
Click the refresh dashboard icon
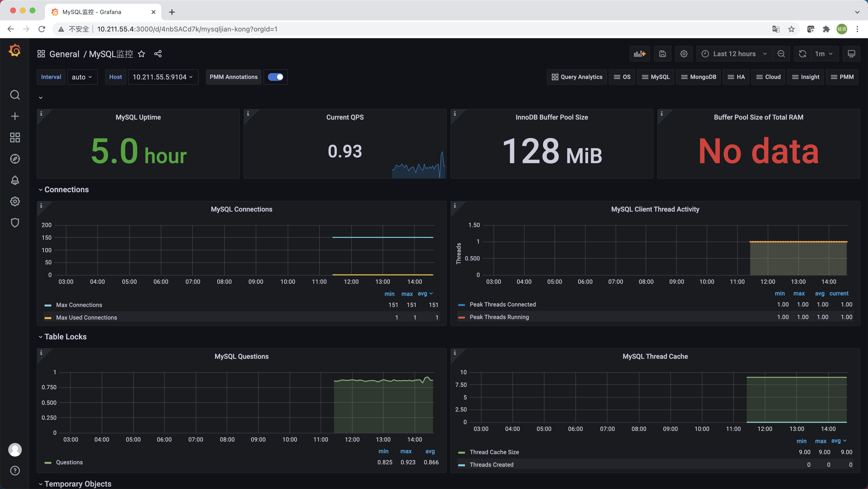click(x=803, y=54)
